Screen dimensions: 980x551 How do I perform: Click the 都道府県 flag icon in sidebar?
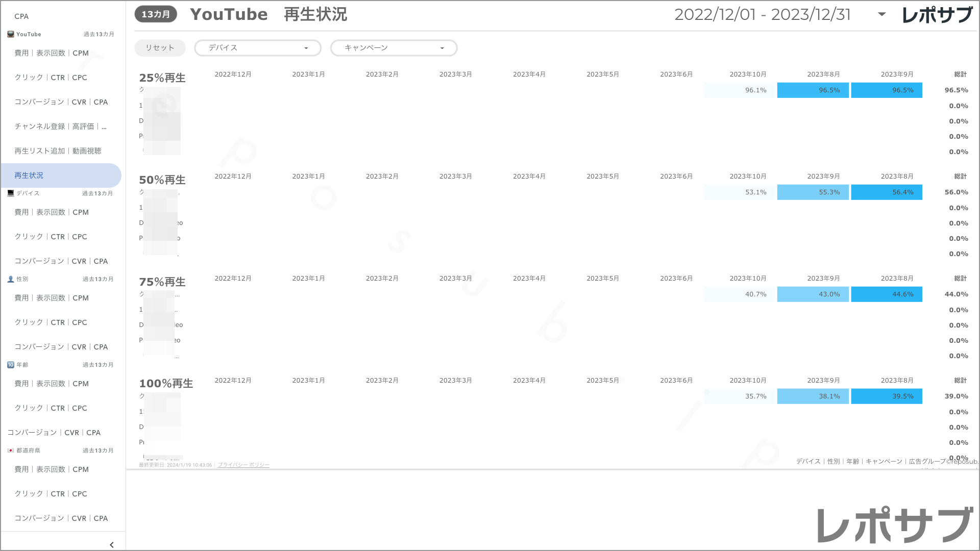pyautogui.click(x=10, y=450)
